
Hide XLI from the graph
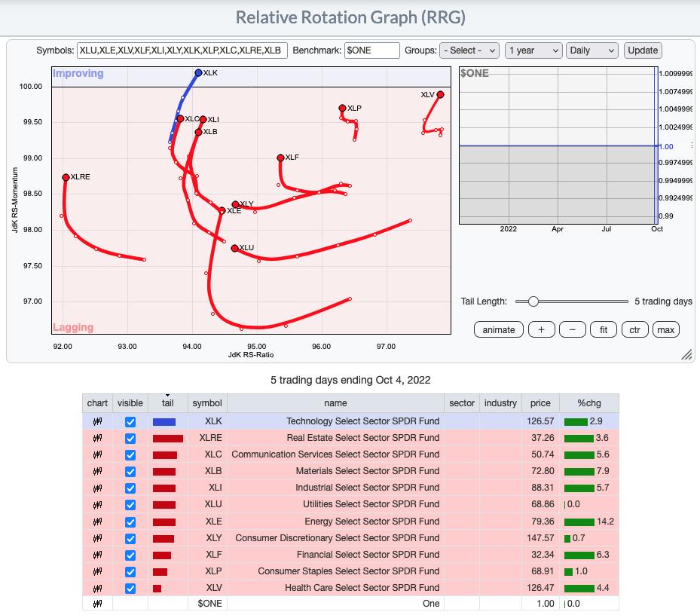click(x=130, y=488)
